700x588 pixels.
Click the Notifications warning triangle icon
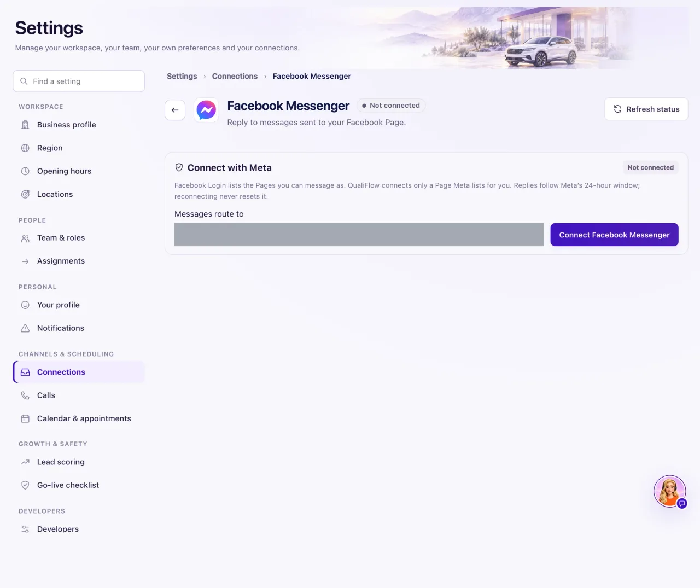tap(25, 328)
